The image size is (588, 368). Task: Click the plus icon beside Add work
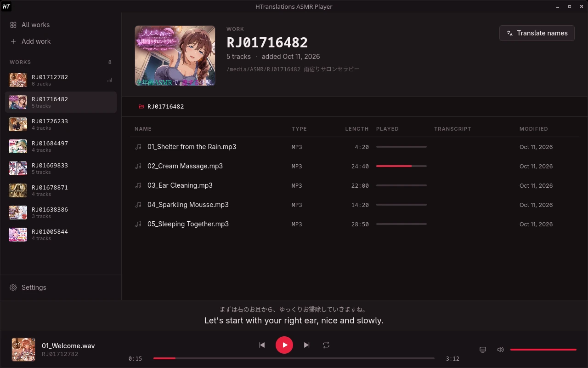point(13,41)
